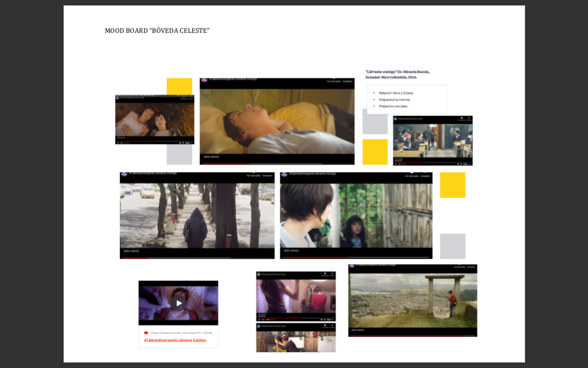
Task: Open the #TalentoEmergente Llévame Contigo link
Action: tap(175, 340)
